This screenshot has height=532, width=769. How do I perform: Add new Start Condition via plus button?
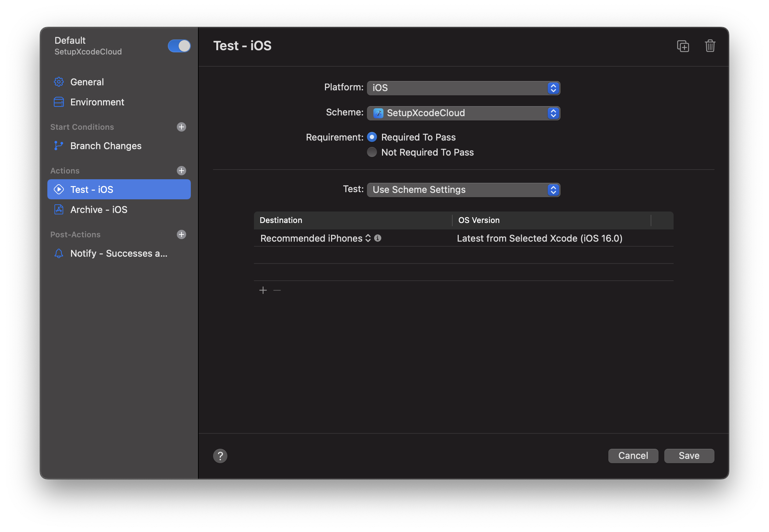click(181, 126)
